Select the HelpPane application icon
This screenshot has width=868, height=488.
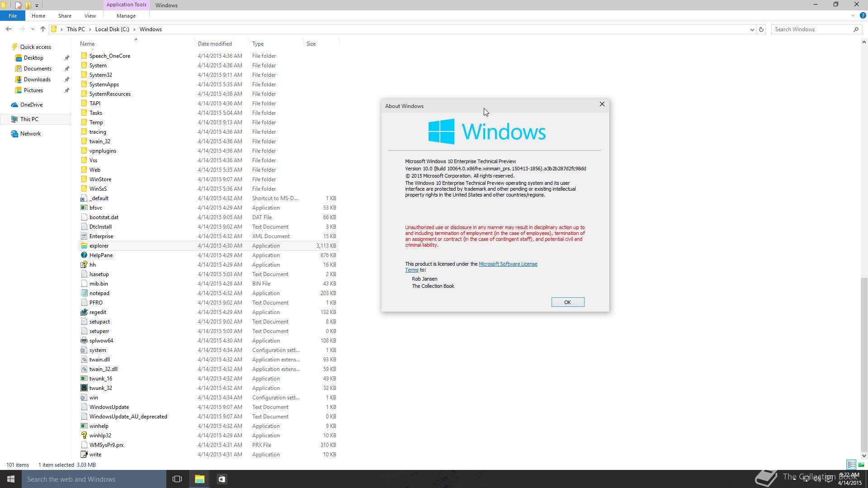(x=84, y=255)
